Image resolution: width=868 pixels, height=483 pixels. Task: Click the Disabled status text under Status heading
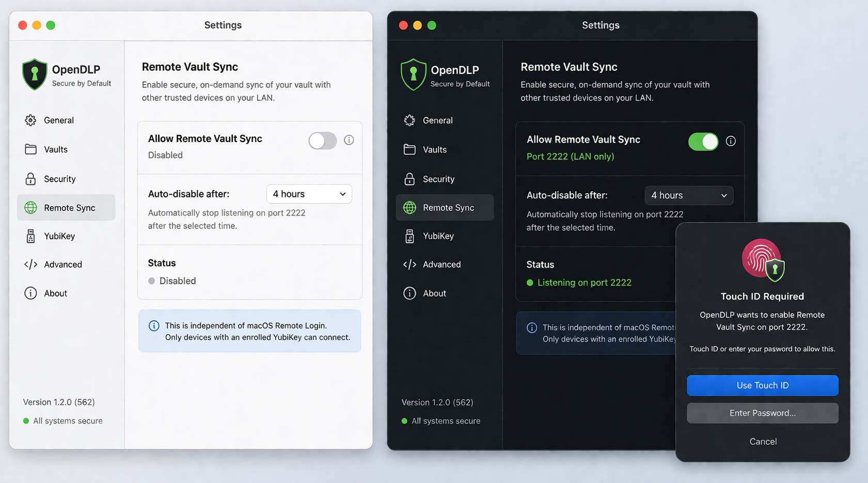coord(178,281)
